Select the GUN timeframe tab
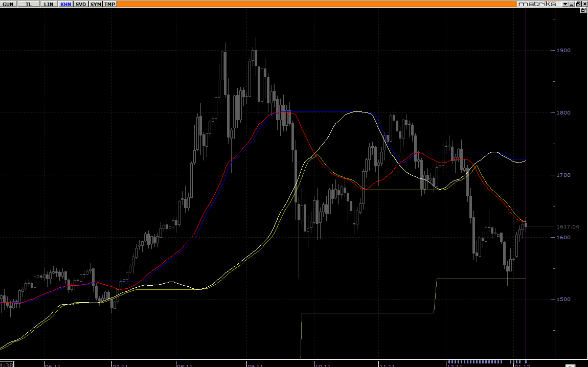This screenshot has height=367, width=588. click(x=8, y=4)
